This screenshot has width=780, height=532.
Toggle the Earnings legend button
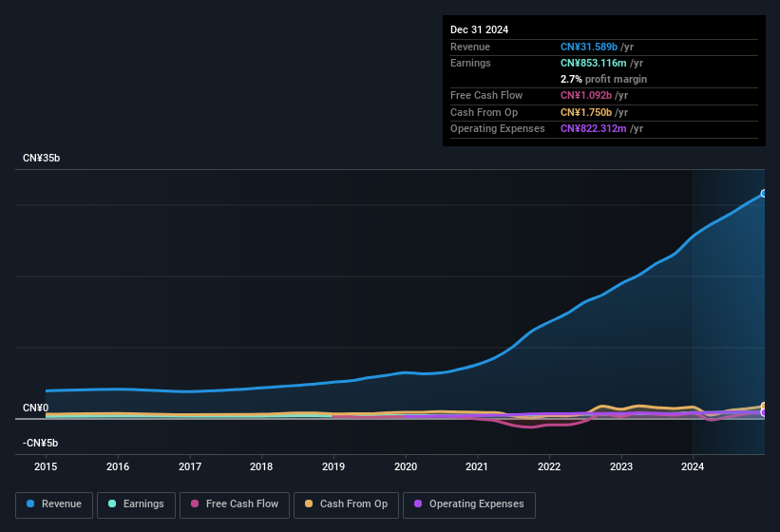[136, 504]
